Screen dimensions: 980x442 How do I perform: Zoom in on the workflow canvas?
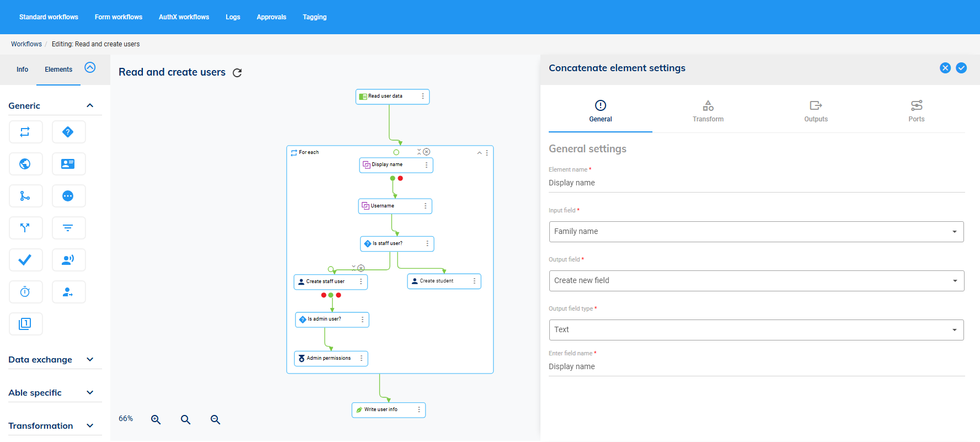point(156,420)
